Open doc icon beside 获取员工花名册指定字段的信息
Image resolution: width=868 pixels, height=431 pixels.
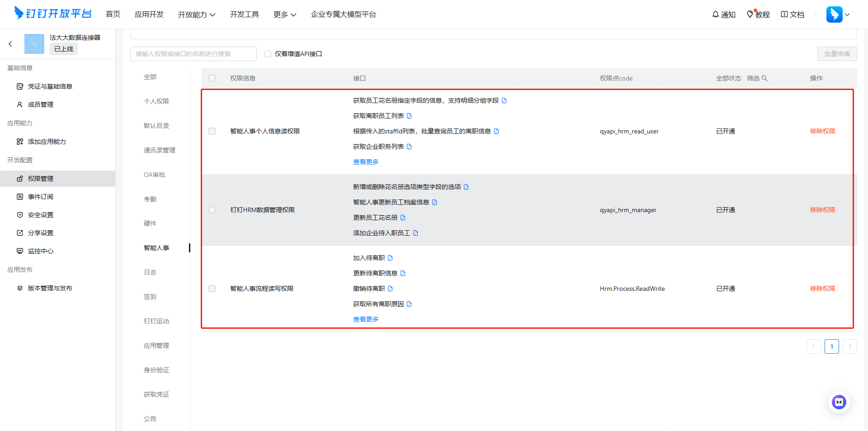(504, 100)
